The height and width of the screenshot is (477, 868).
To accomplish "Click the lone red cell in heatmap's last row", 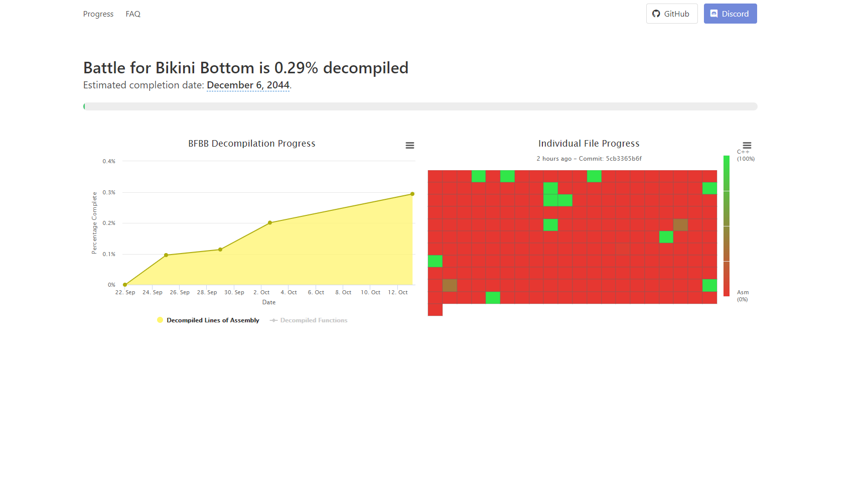I will tap(435, 310).
